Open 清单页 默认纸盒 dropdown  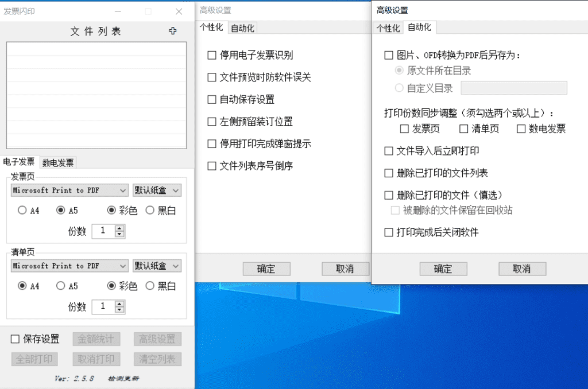157,266
